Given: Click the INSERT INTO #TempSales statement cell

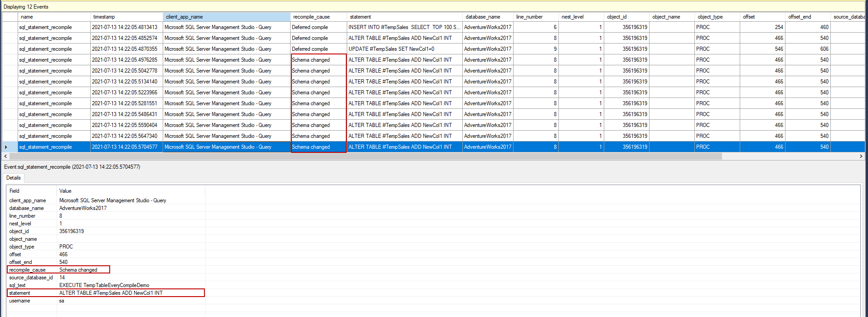Looking at the screenshot, I should [x=404, y=27].
